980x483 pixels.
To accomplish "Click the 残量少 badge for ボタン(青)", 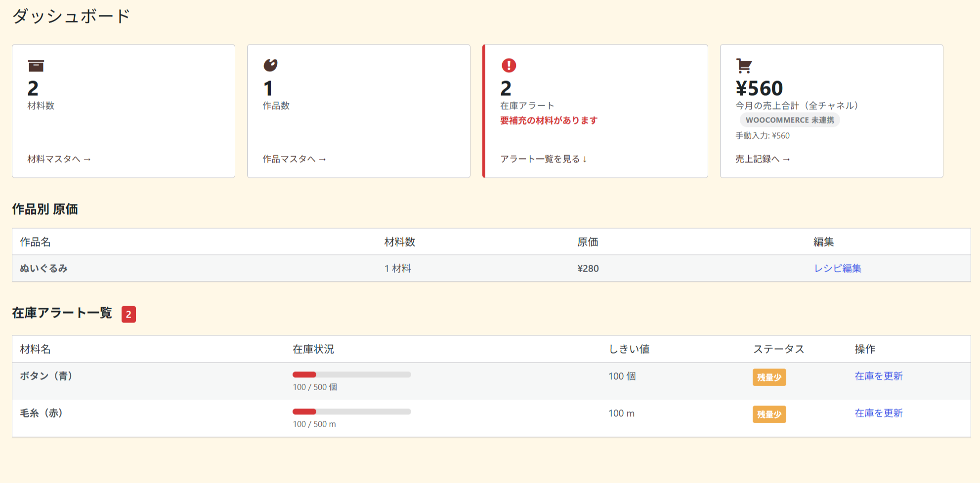I will 769,377.
